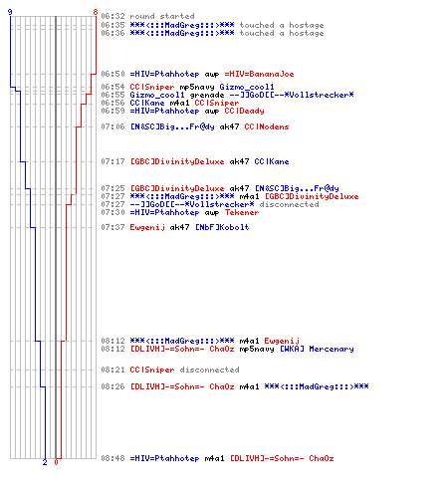Click player name Gizmo_cool1 at 06:54

(x=247, y=87)
